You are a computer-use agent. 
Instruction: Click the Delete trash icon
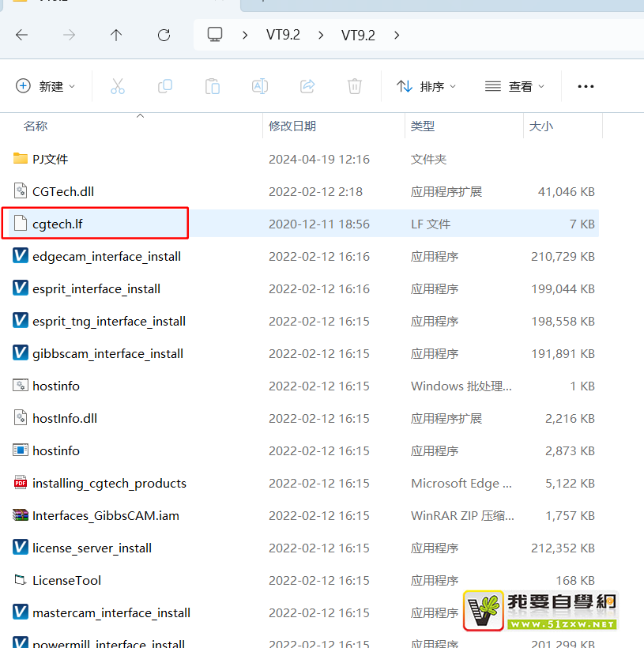[x=355, y=86]
